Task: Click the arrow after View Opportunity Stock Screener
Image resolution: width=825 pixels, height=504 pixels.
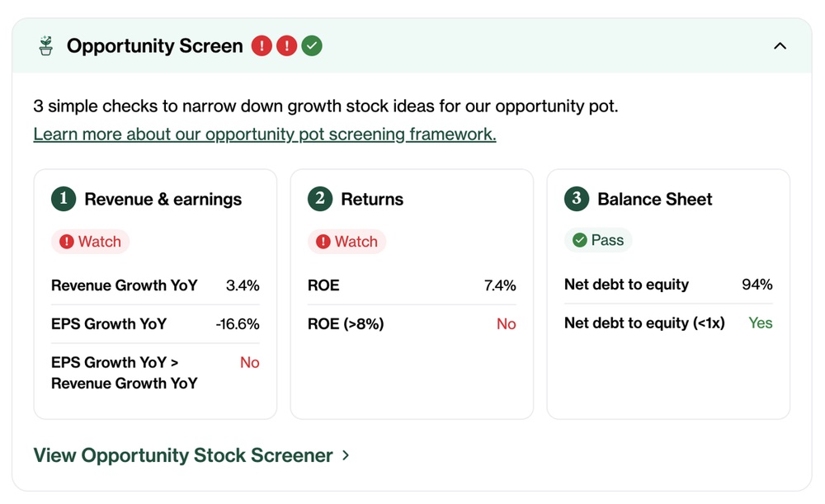Action: click(x=346, y=455)
